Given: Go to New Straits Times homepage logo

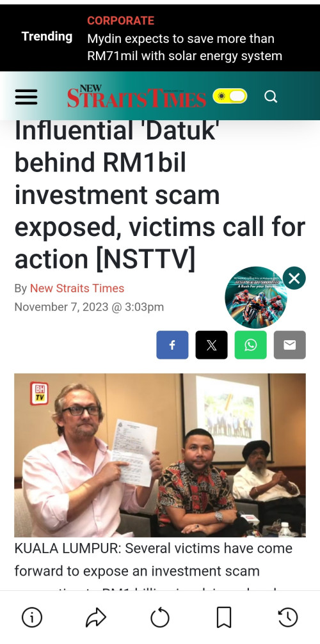Looking at the screenshot, I should click(x=137, y=97).
